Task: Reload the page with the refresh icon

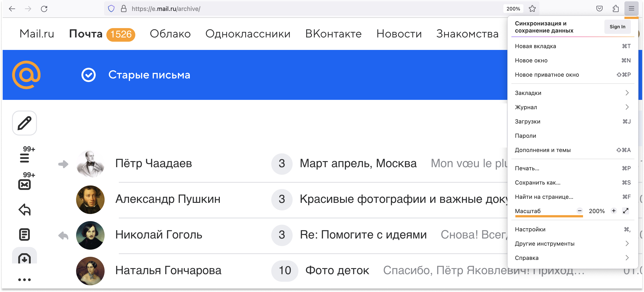Action: pos(44,9)
